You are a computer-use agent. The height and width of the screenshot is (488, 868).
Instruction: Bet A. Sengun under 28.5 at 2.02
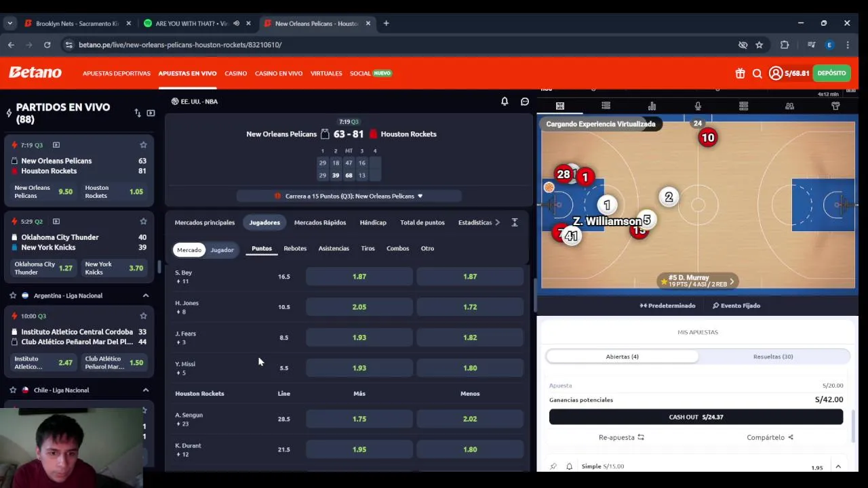point(470,419)
